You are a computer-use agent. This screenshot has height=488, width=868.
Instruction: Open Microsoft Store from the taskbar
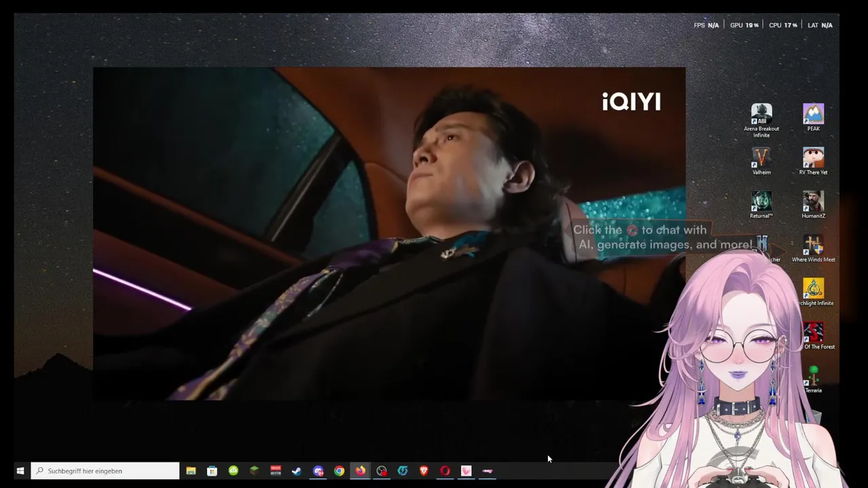point(212,471)
